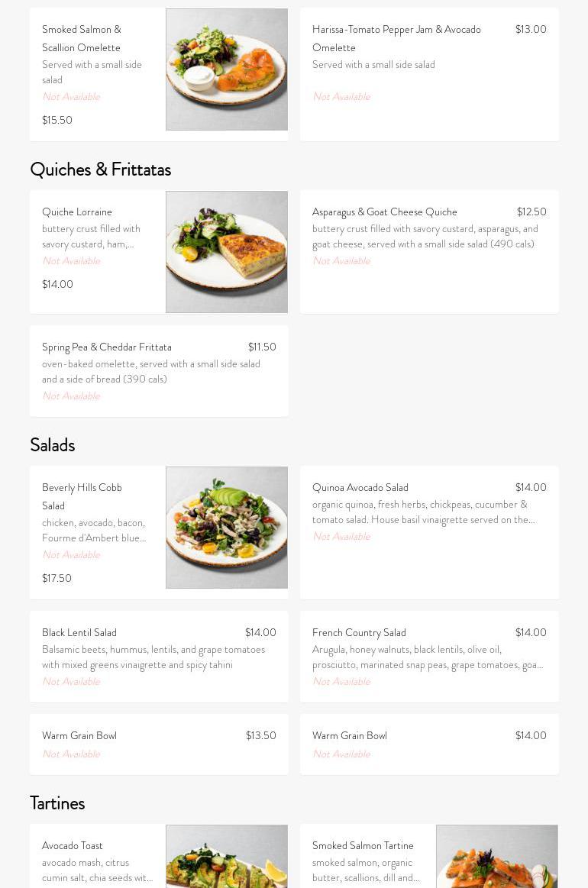This screenshot has width=588, height=888.
Task: Select the French Country Salad title
Action: [x=359, y=633]
